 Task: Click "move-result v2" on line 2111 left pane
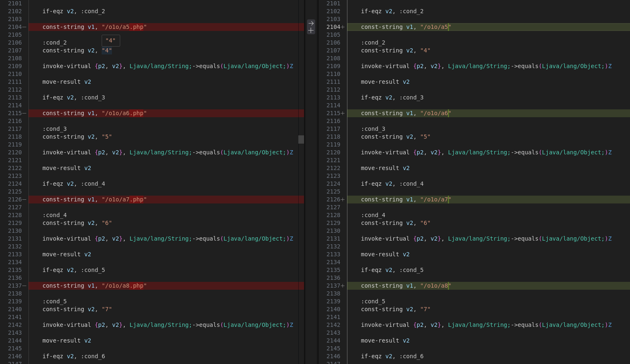tap(67, 82)
